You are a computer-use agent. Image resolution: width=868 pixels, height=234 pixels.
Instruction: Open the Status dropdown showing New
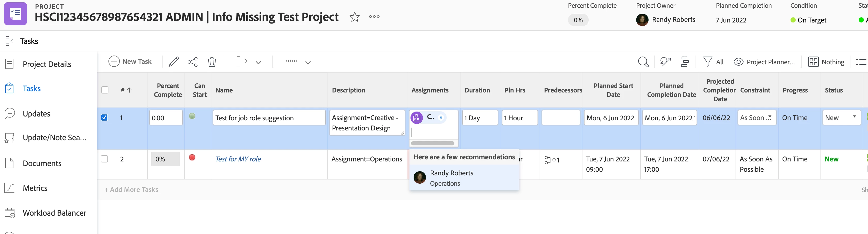[841, 118]
